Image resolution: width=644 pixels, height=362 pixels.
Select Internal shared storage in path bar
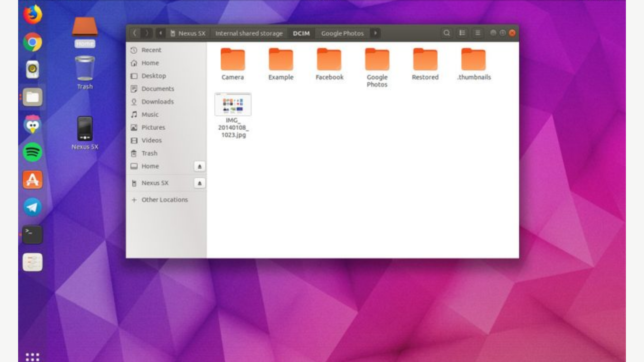click(249, 33)
